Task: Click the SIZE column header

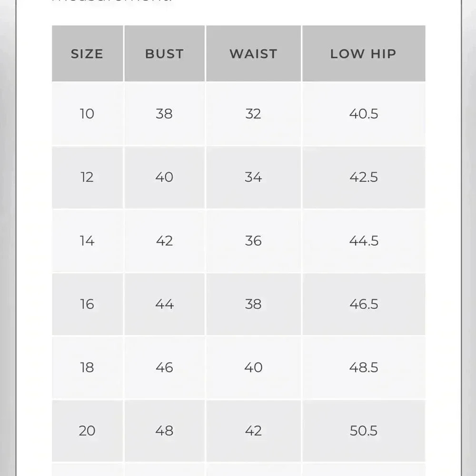Action: pos(88,53)
